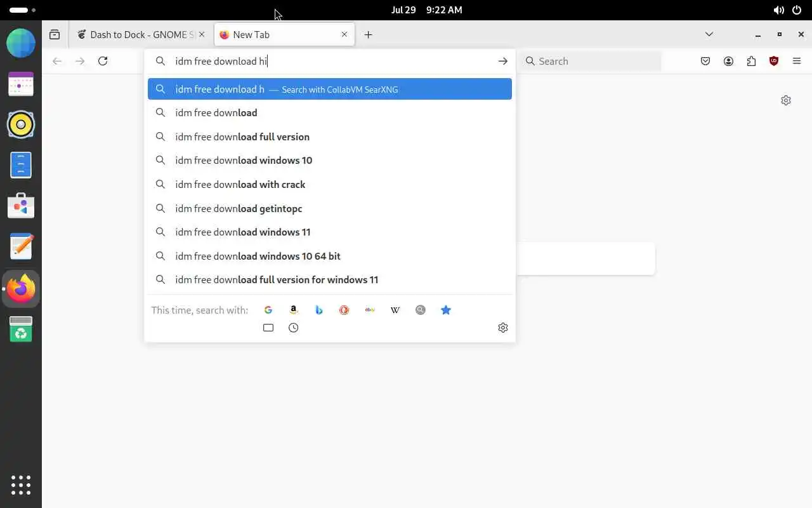Screen dimensions: 812x508
Task: Select suggestion 'idm free download'
Action: pos(330,112)
